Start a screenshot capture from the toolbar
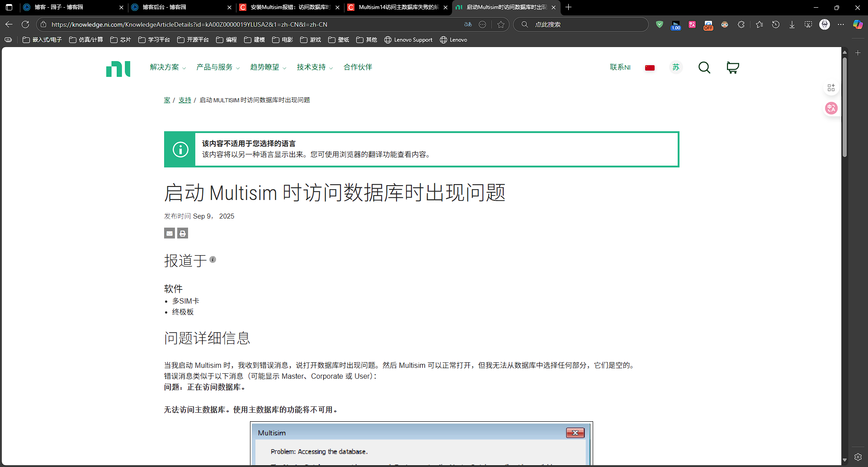This screenshot has height=467, width=868. pyautogui.click(x=808, y=24)
